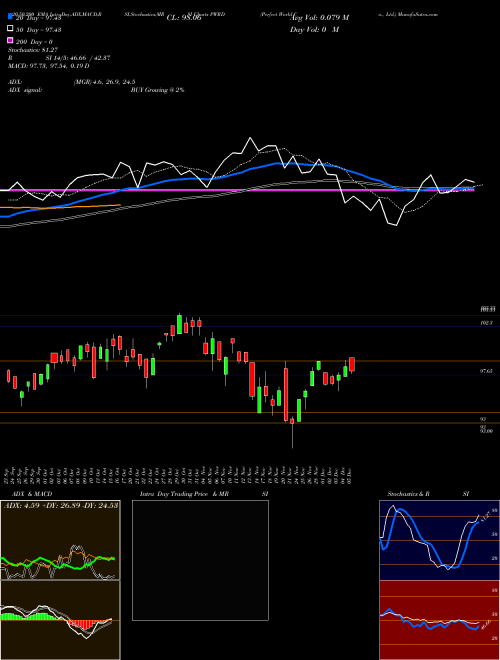Viewport: 500px width, 660px height.
Task: Click the red RSI chart thumbnail
Action: [x=439, y=620]
